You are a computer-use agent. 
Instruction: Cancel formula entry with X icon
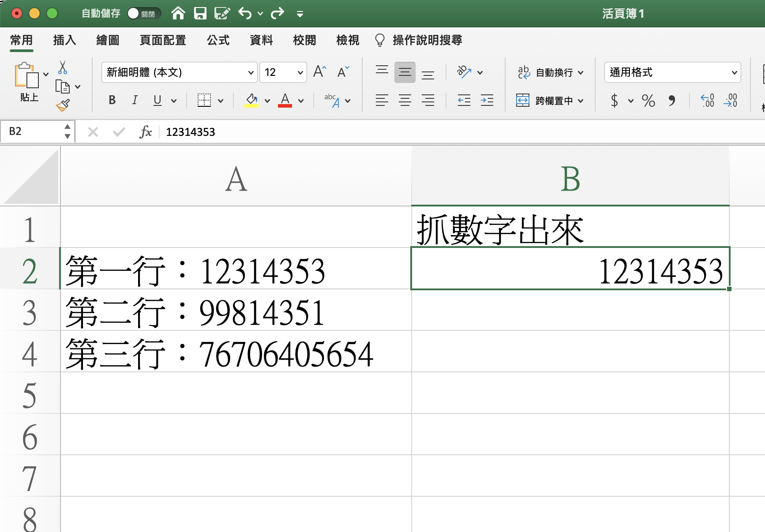[x=93, y=132]
